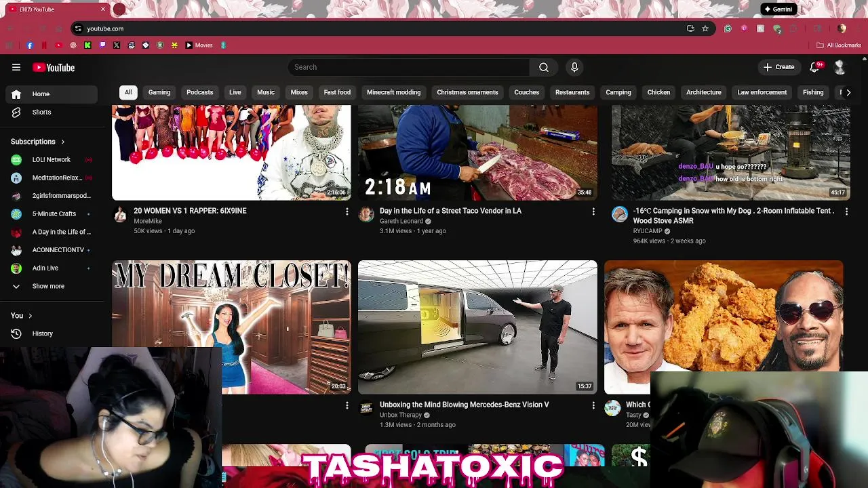Open Gareth Leonard channel avatar
The width and height of the screenshot is (868, 488).
click(x=366, y=215)
